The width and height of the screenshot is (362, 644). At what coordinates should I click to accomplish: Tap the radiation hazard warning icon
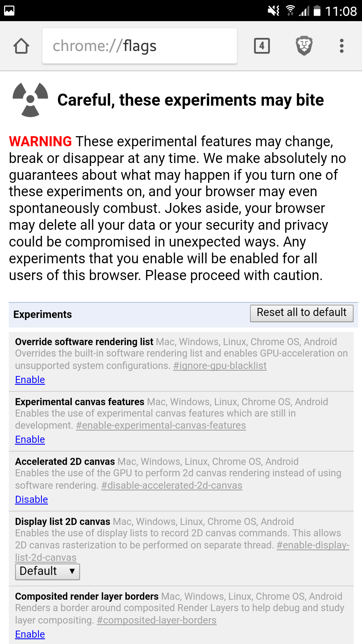point(31,100)
